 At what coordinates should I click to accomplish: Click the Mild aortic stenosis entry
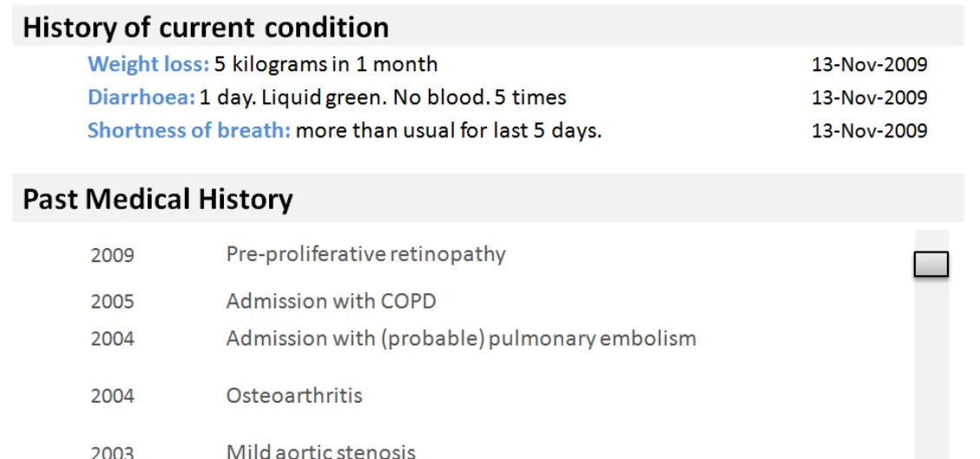[x=320, y=451]
